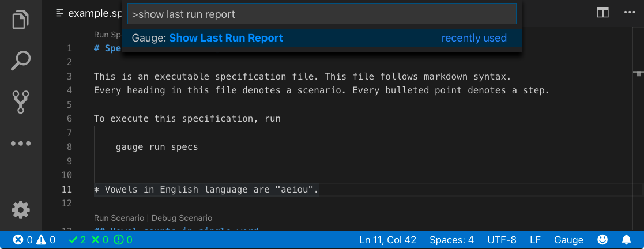Click the passed specs count 2
644x249 pixels.
pos(77,240)
